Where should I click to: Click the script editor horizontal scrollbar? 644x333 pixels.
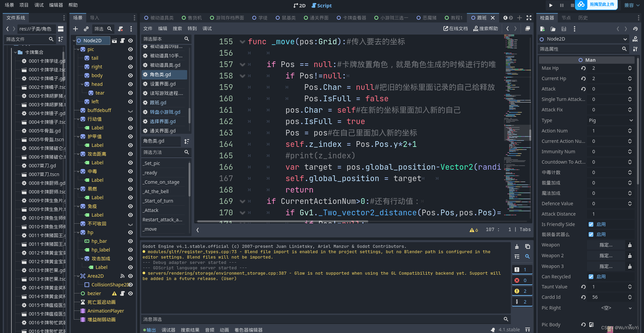tap(282, 221)
